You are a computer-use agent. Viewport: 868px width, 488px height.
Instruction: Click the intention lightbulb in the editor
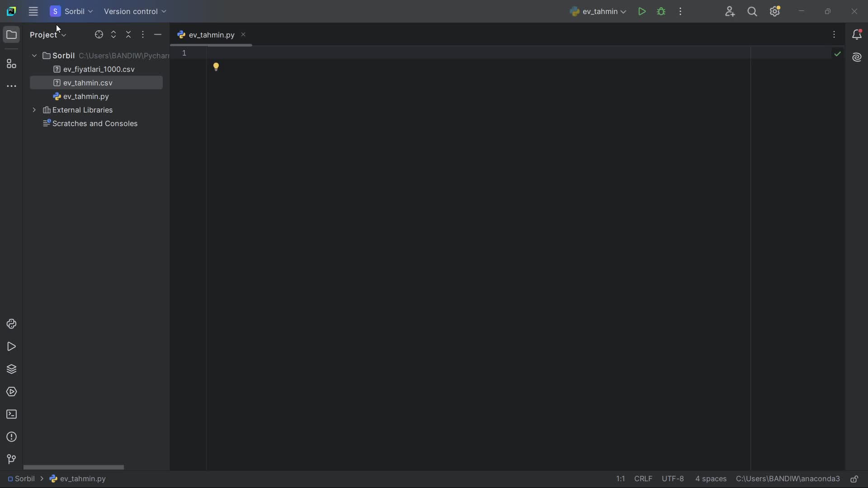[216, 67]
